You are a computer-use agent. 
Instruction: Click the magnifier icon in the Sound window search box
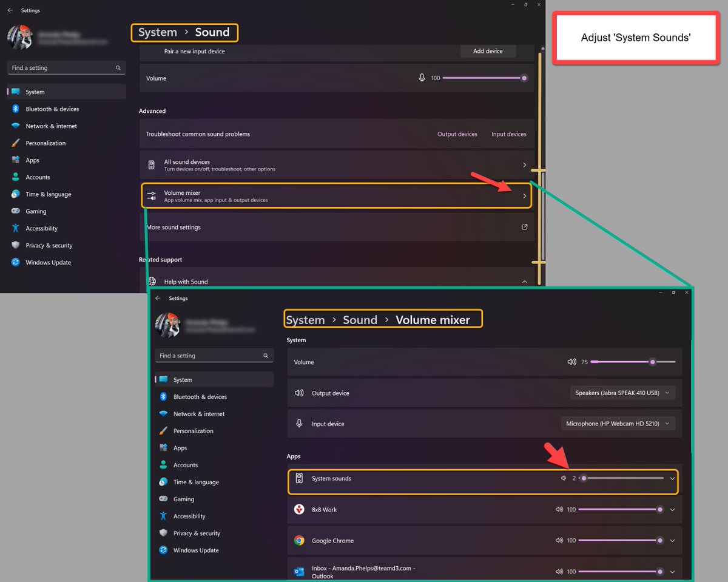pos(118,68)
